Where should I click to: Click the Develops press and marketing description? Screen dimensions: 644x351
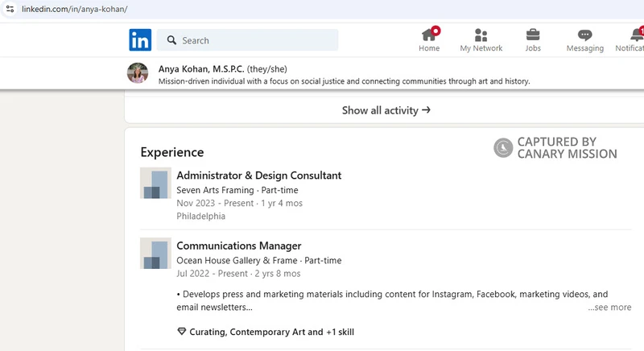(x=392, y=300)
